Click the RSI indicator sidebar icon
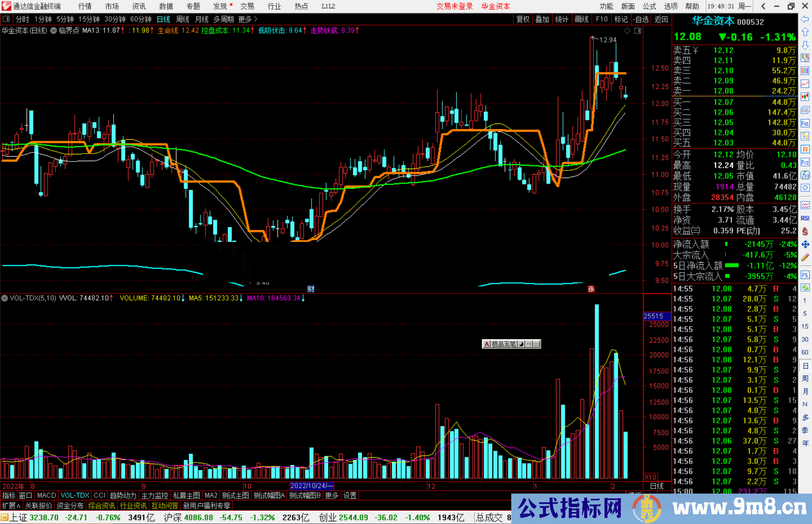812x524 pixels. click(x=805, y=218)
